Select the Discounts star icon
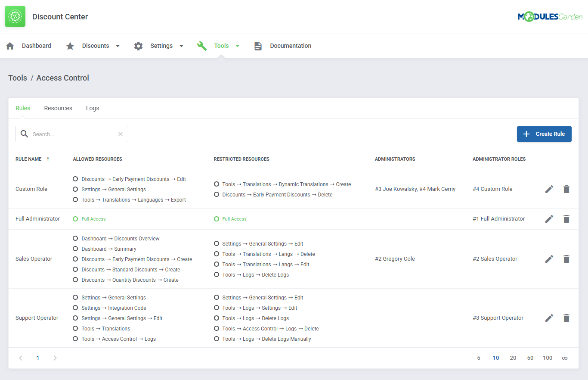 point(70,45)
